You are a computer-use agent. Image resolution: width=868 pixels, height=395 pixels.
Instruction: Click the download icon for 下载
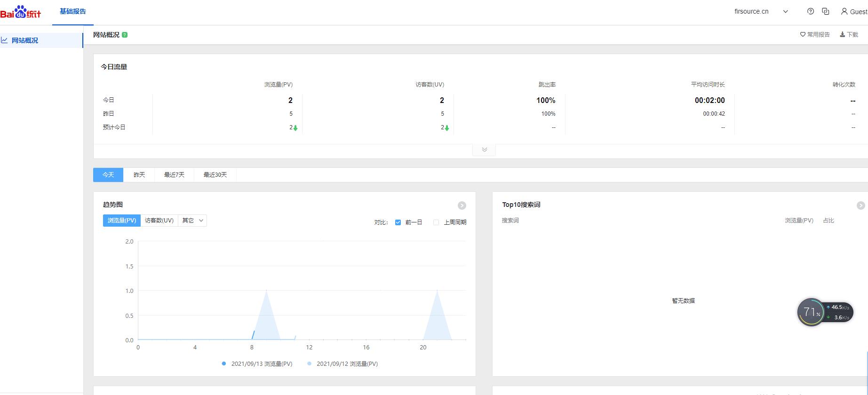coord(842,34)
